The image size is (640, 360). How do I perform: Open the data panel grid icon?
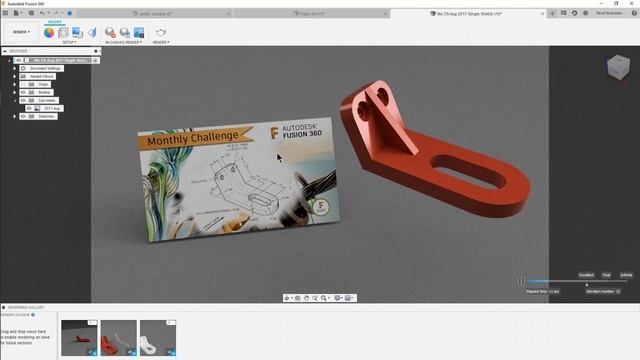tap(5, 13)
